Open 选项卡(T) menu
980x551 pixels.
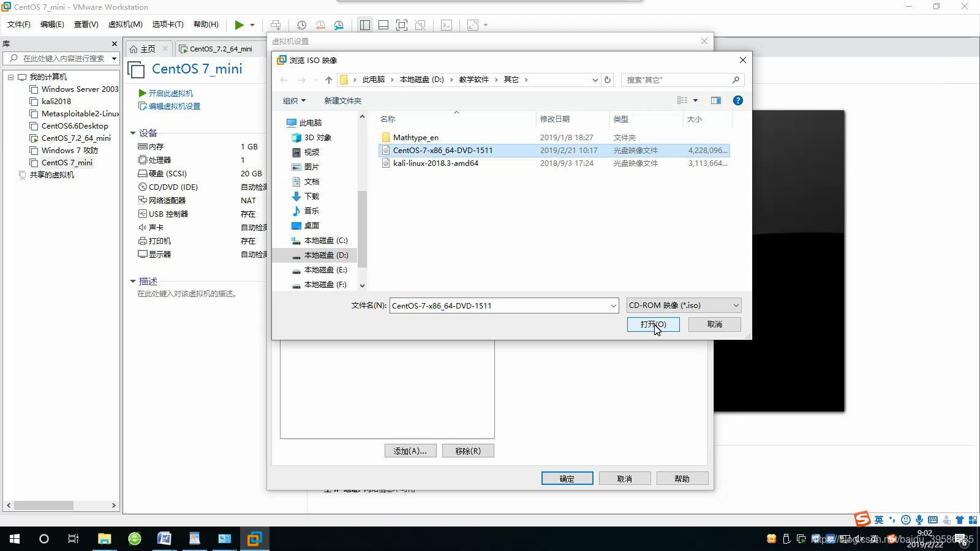[x=168, y=24]
